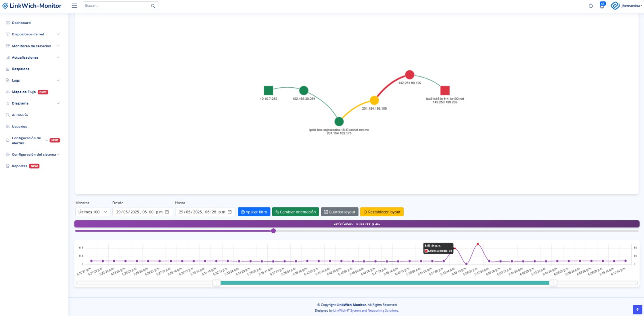Click the yellow node 201.154.156.109
The image size is (644, 316).
(x=374, y=100)
